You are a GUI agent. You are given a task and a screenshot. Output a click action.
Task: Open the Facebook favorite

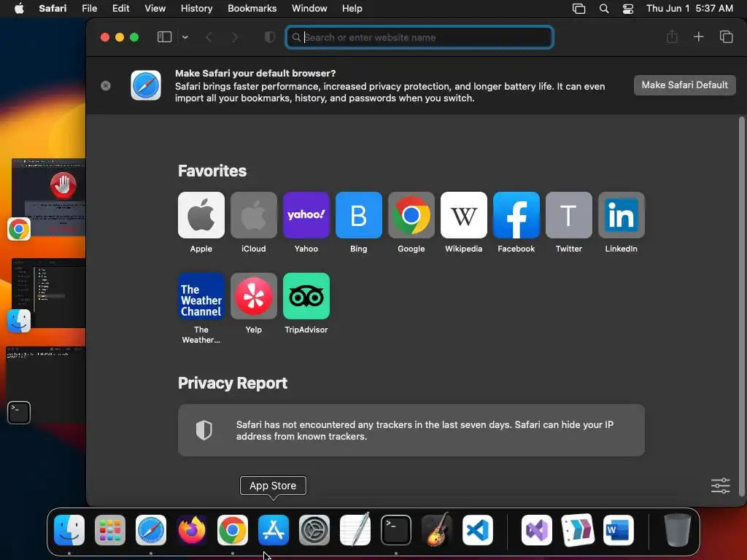point(516,215)
